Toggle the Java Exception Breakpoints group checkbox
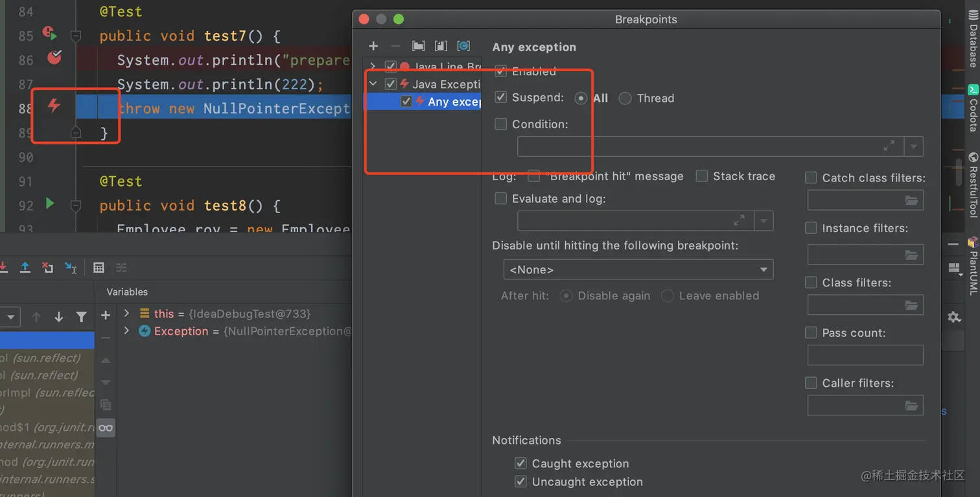980x497 pixels. click(x=390, y=84)
